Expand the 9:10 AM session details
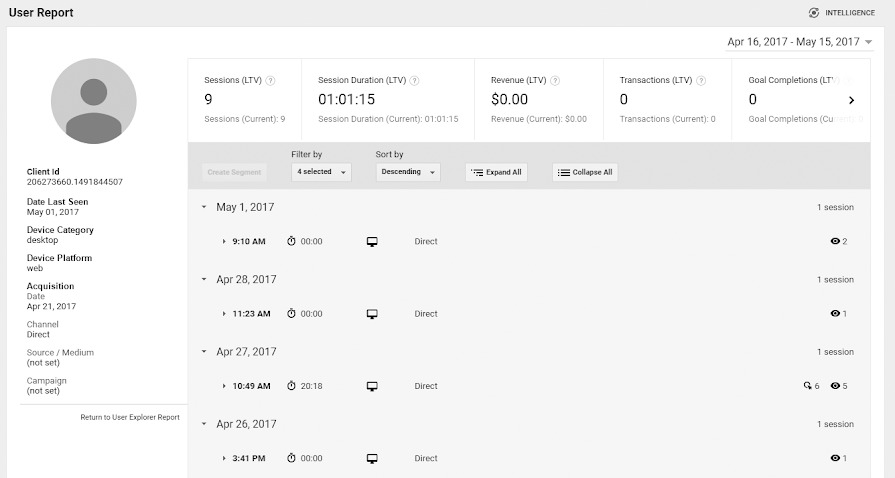Screen dimensions: 895x478 224,242
